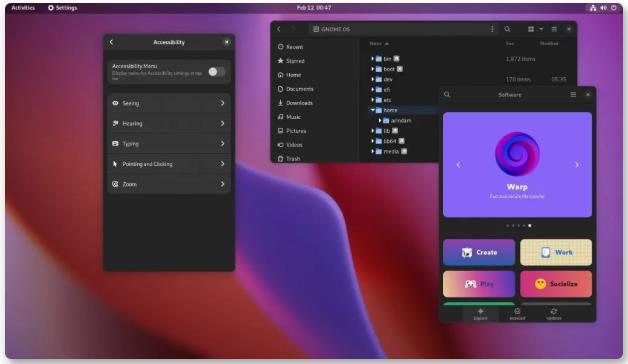
Task: Switch to the Updates tab in Software
Action: point(554,314)
